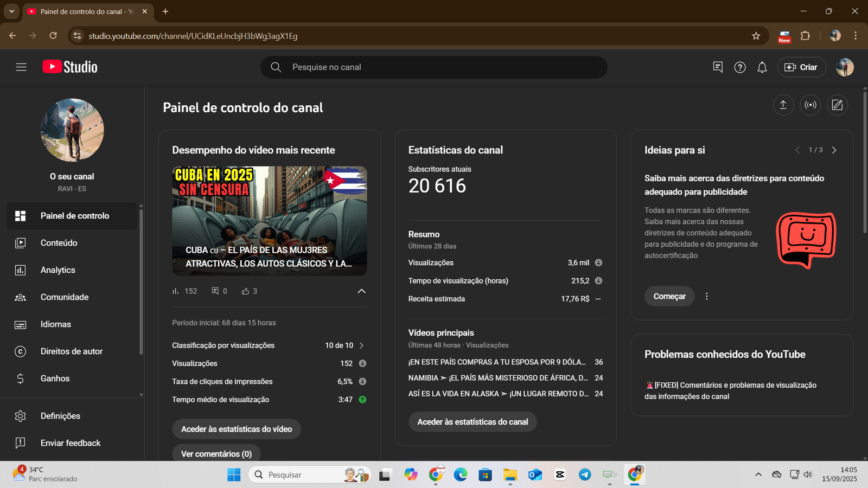Open Analytics in the sidebar

72,270
